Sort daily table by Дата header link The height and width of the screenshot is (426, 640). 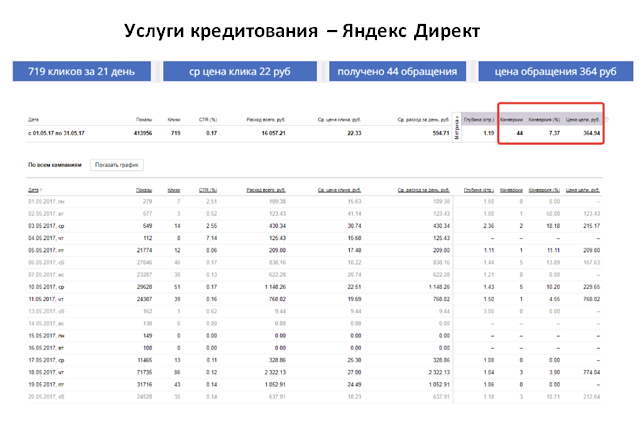[35, 190]
